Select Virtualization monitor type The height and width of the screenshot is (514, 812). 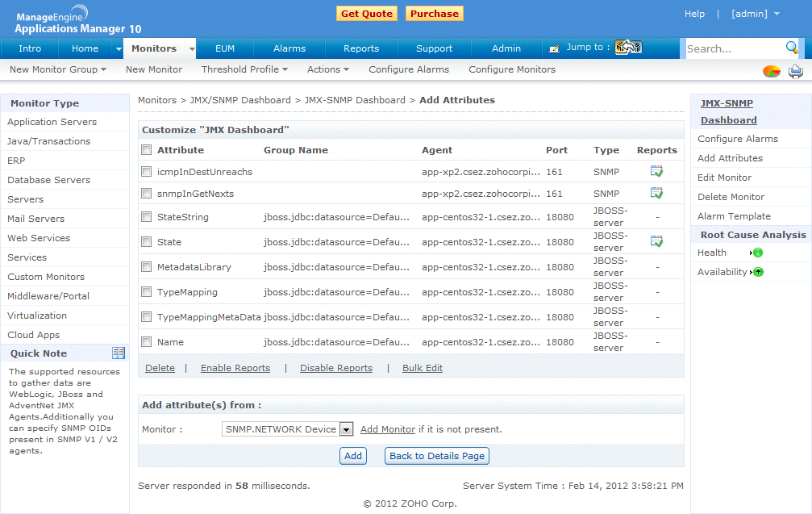coord(37,315)
